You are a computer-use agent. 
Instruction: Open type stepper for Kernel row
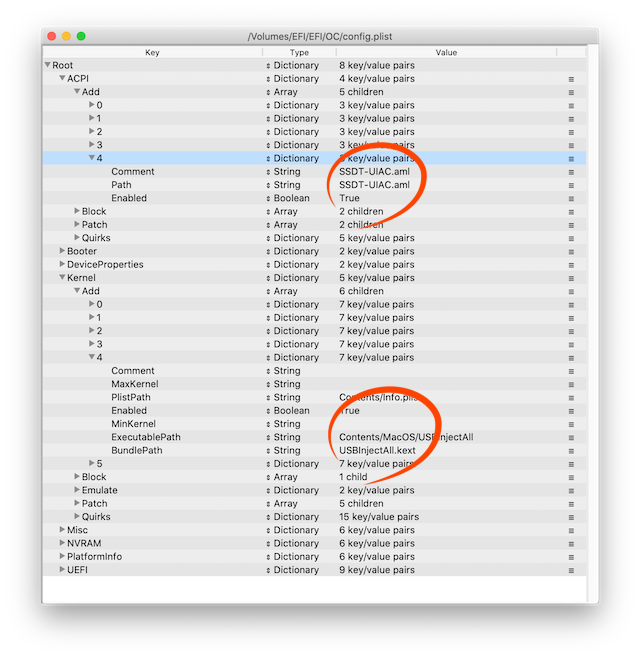(268, 278)
